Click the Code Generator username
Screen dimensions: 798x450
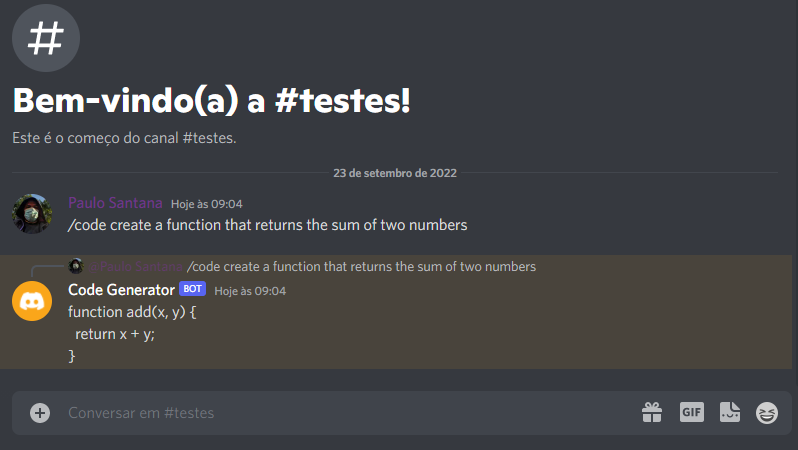pyautogui.click(x=121, y=290)
